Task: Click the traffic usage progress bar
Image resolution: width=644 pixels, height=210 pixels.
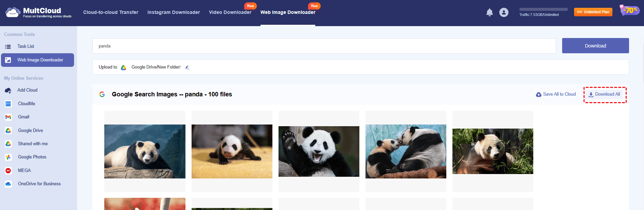Action: click(543, 9)
